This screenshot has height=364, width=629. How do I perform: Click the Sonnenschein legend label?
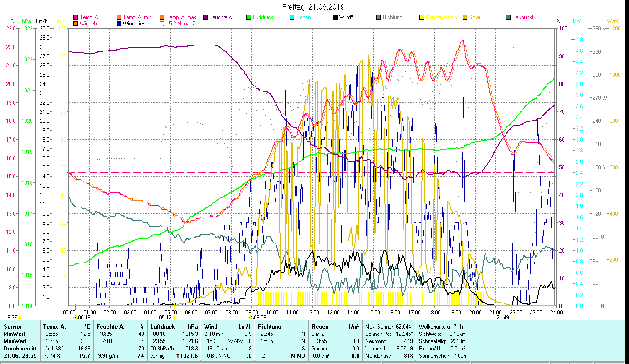point(441,17)
